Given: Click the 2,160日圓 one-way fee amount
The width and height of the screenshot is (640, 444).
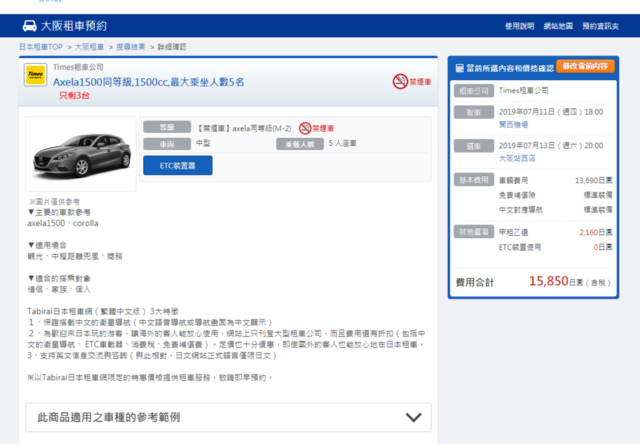Looking at the screenshot, I should click(x=596, y=232).
